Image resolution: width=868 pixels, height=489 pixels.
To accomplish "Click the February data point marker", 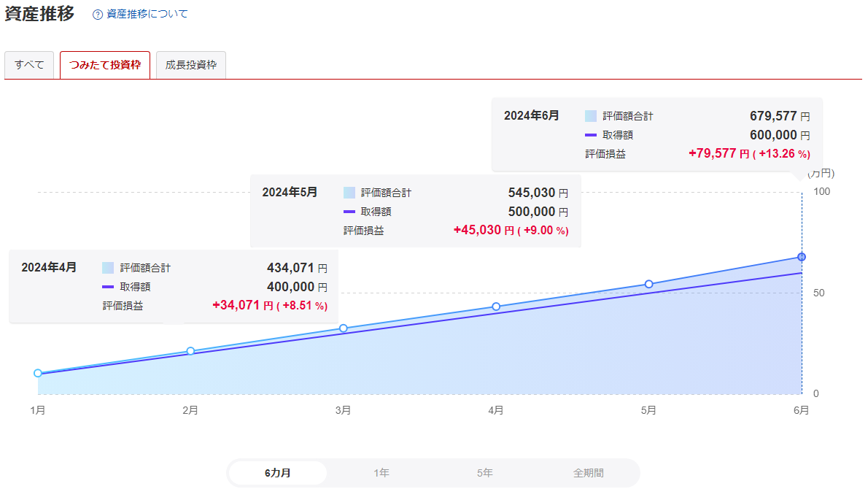I will tap(190, 351).
